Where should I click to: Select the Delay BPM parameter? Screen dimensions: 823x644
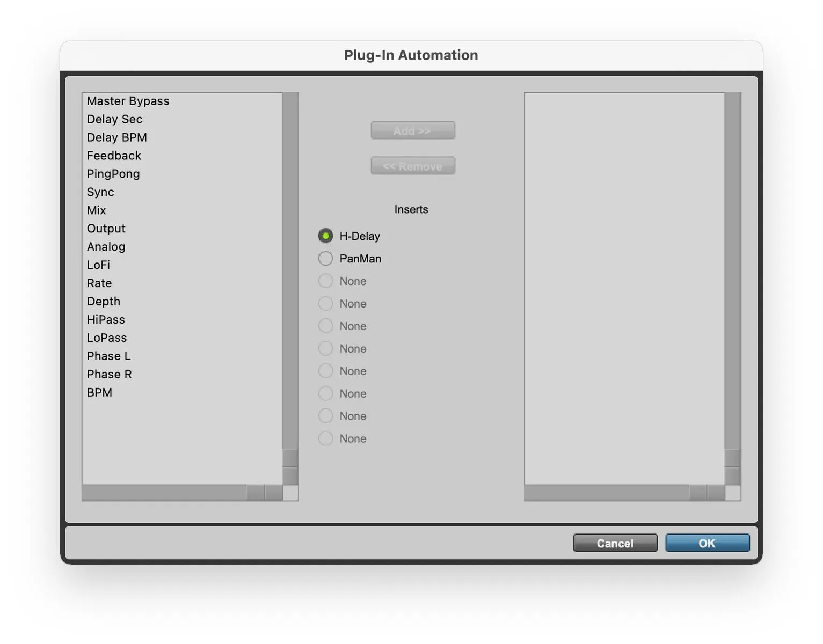point(116,137)
